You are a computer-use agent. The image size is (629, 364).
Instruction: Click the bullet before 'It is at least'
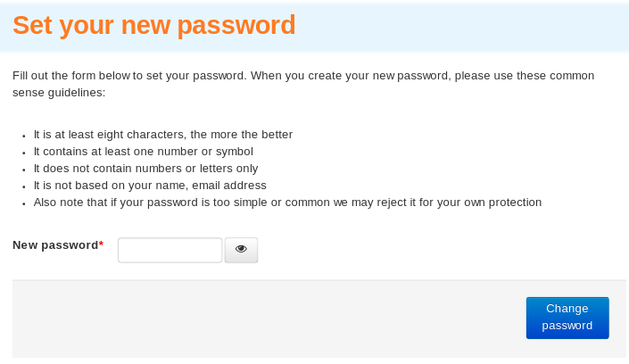(x=24, y=136)
